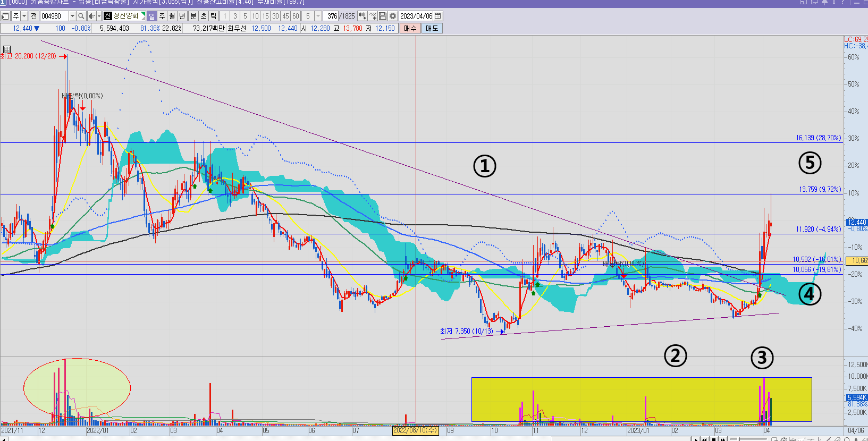Open the dropdown next to speaker icon
The width and height of the screenshot is (868, 441).
[x=99, y=16]
